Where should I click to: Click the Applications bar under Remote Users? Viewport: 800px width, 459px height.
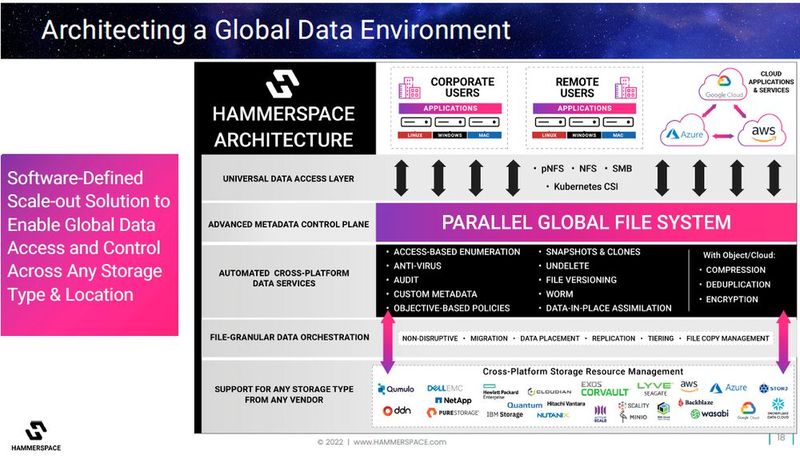point(584,108)
